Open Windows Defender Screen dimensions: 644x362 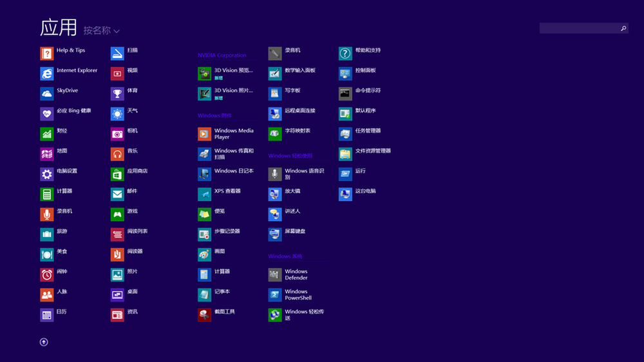(275, 275)
